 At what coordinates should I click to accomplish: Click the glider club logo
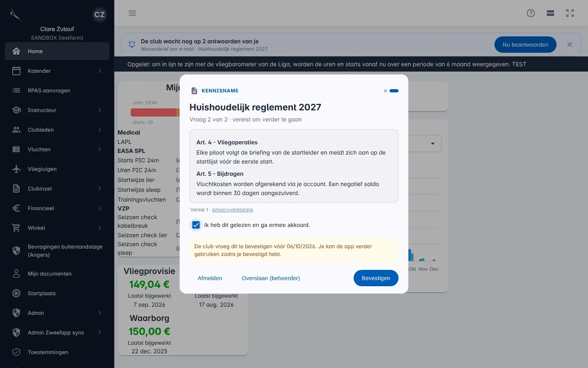tap(16, 15)
